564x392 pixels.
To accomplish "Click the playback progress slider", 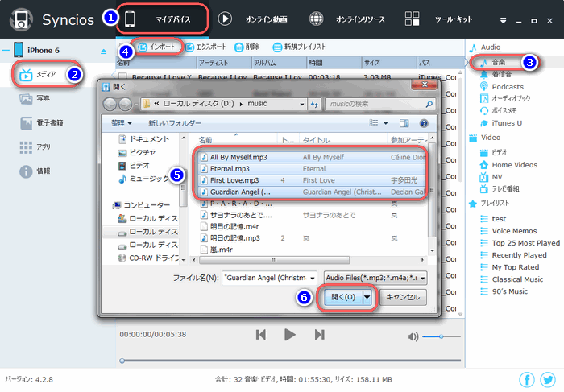I will point(290,361).
